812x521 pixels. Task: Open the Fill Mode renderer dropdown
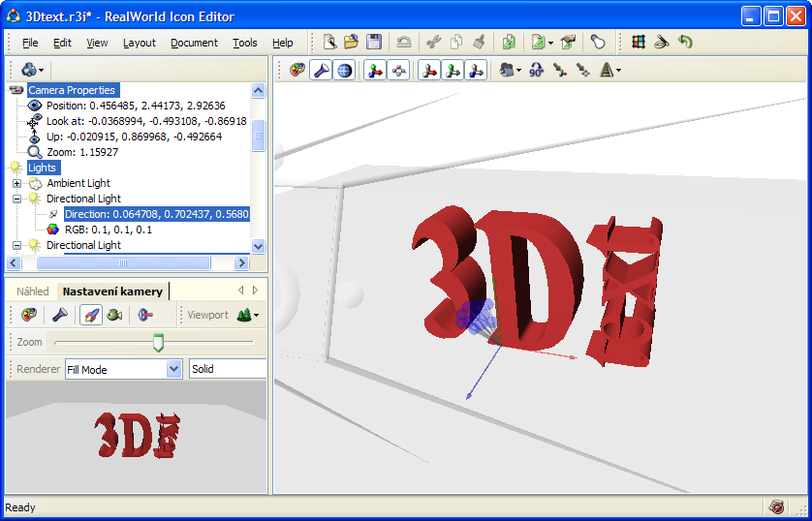click(x=173, y=369)
